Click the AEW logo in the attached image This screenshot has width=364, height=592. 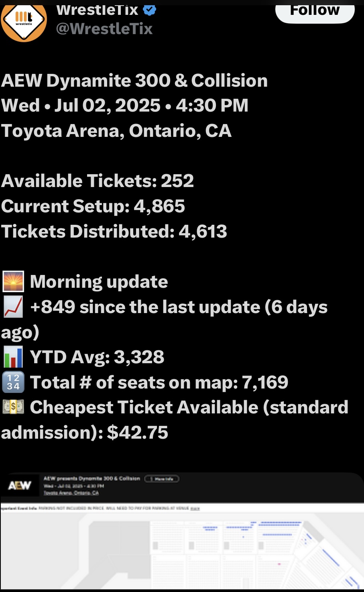pos(20,486)
